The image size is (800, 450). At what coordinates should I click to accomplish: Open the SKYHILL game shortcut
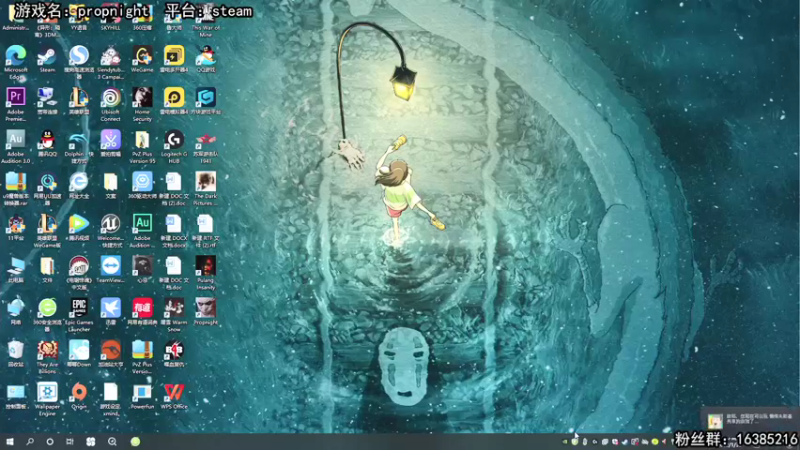[x=110, y=19]
